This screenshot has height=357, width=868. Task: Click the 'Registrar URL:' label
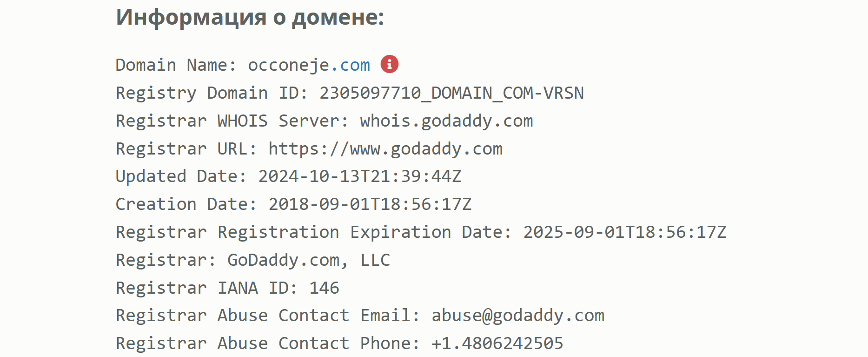pyautogui.click(x=186, y=149)
